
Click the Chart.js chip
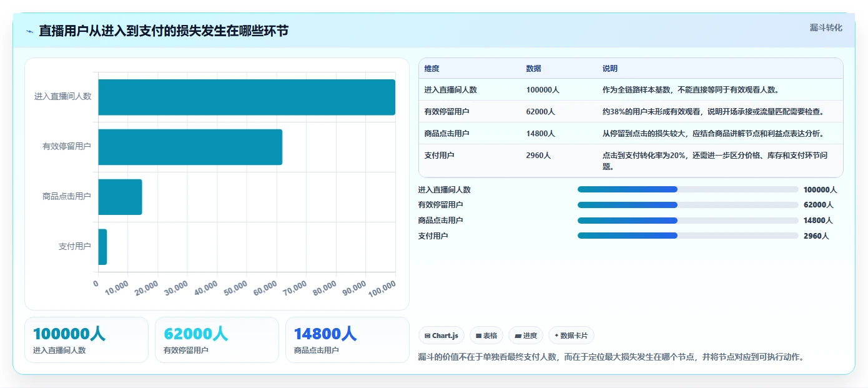441,336
